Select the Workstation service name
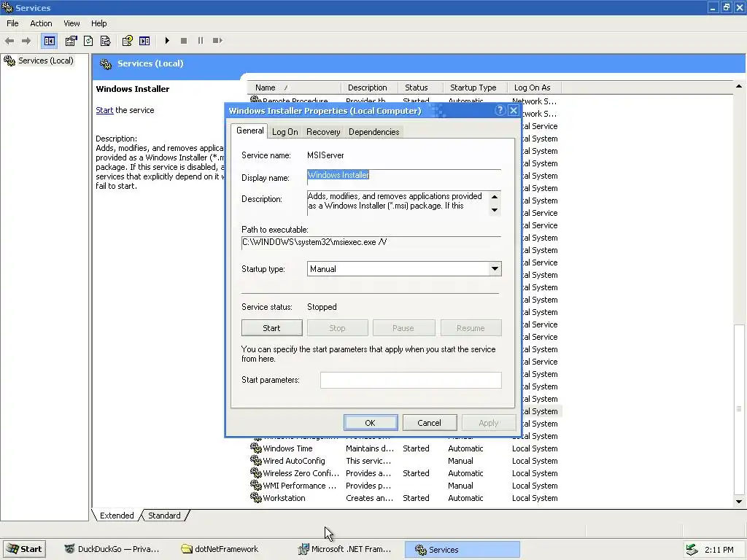The image size is (747, 560). 284,498
